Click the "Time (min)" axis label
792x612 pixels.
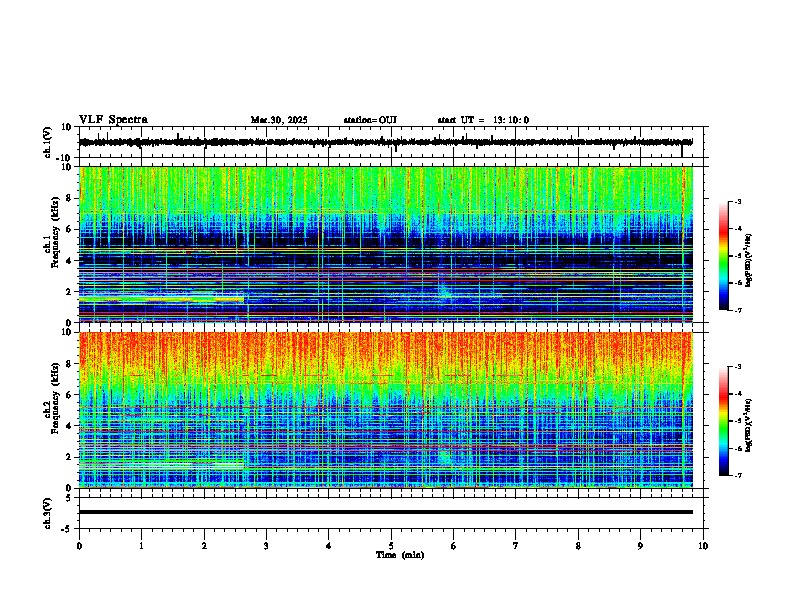pyautogui.click(x=400, y=555)
